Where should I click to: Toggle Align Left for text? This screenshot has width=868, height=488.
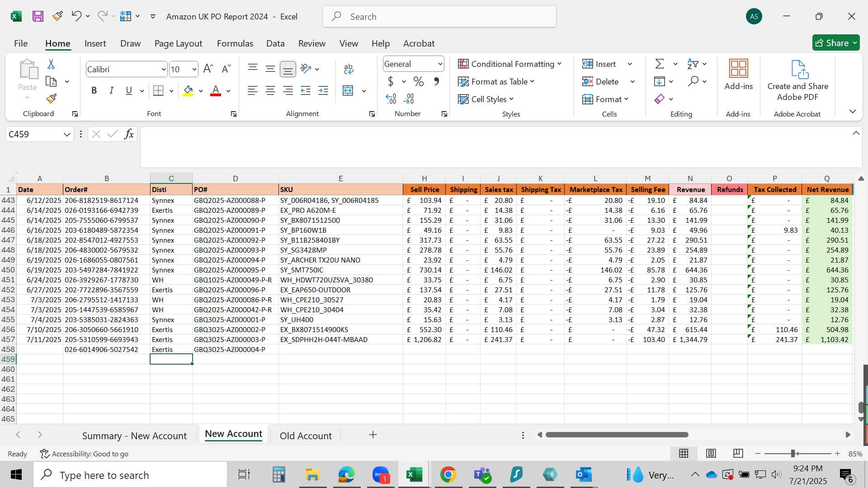(253, 91)
